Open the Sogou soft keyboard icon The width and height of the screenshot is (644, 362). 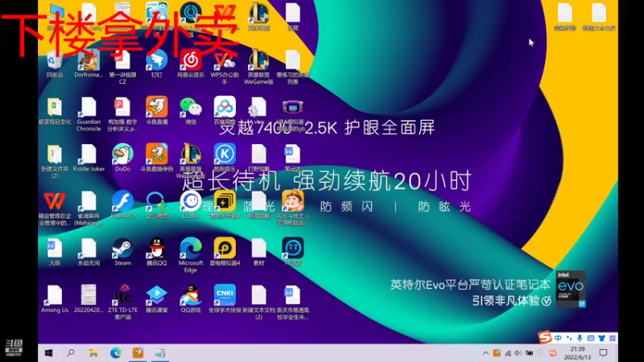[x=591, y=338]
